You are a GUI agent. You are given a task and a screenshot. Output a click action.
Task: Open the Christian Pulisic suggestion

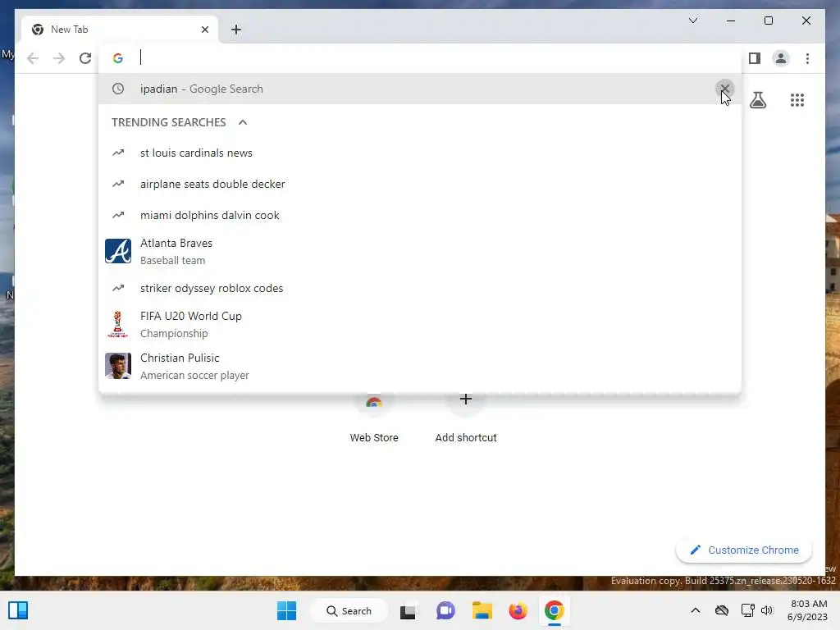tap(420, 367)
